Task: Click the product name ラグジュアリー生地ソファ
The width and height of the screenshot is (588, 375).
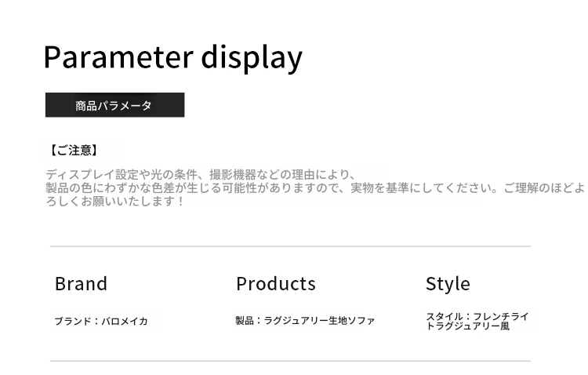Action: 319,320
